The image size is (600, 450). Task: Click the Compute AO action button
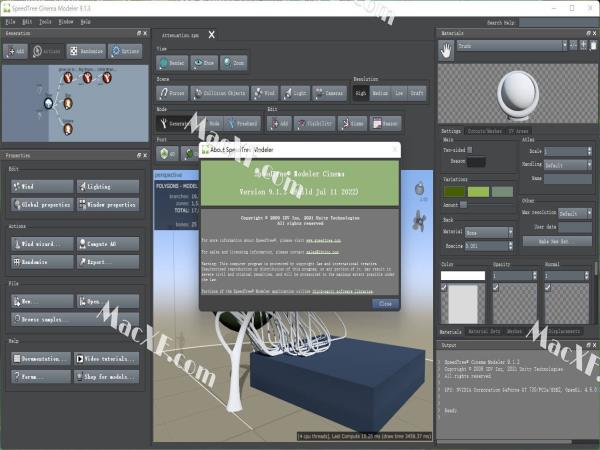click(108, 243)
